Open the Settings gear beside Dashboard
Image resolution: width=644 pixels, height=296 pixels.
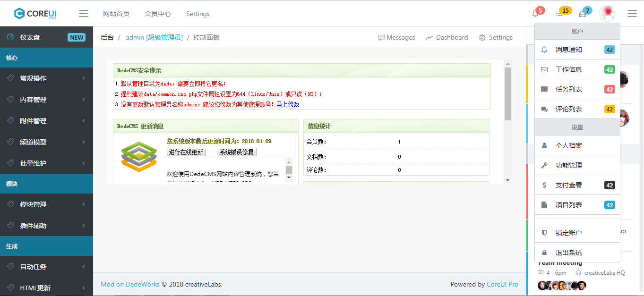point(496,37)
